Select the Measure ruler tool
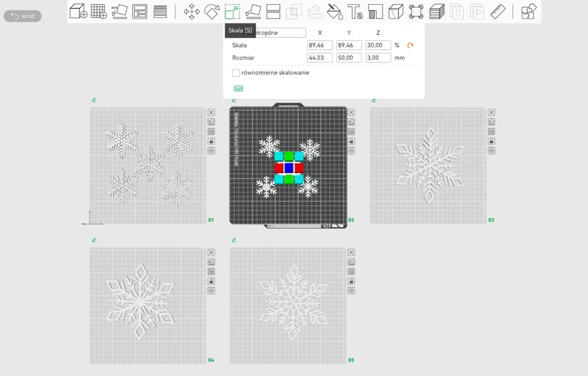The height and width of the screenshot is (376, 588). [498, 11]
